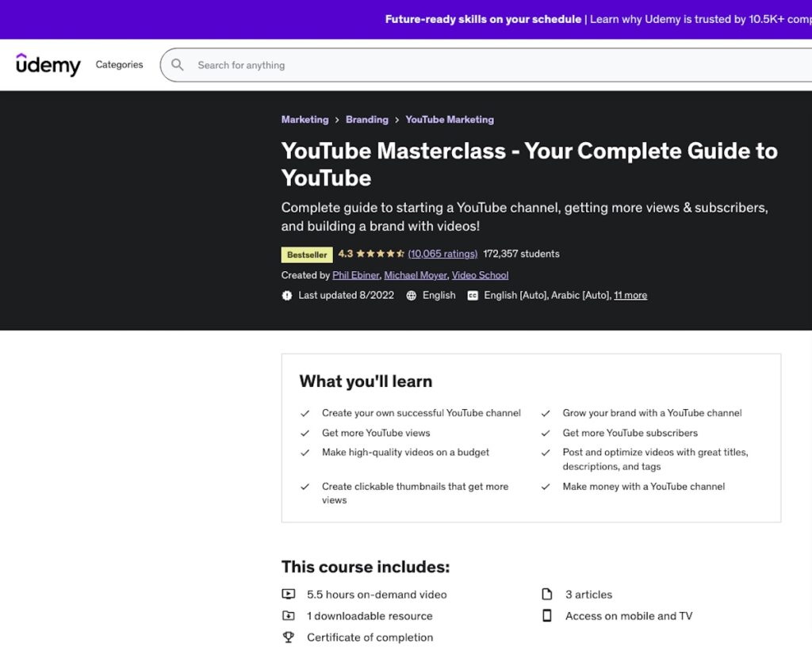Image resolution: width=812 pixels, height=654 pixels.
Task: Click Access on mobile and TV text
Action: 629,616
